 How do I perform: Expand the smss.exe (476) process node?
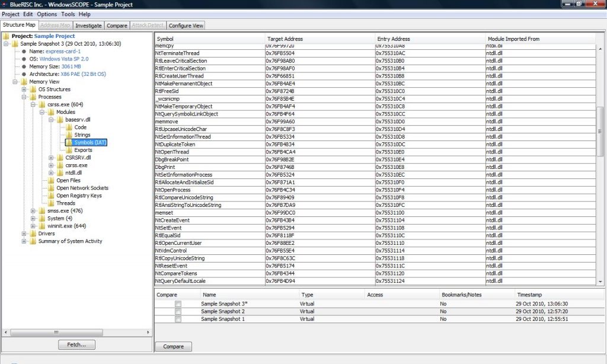click(x=33, y=210)
